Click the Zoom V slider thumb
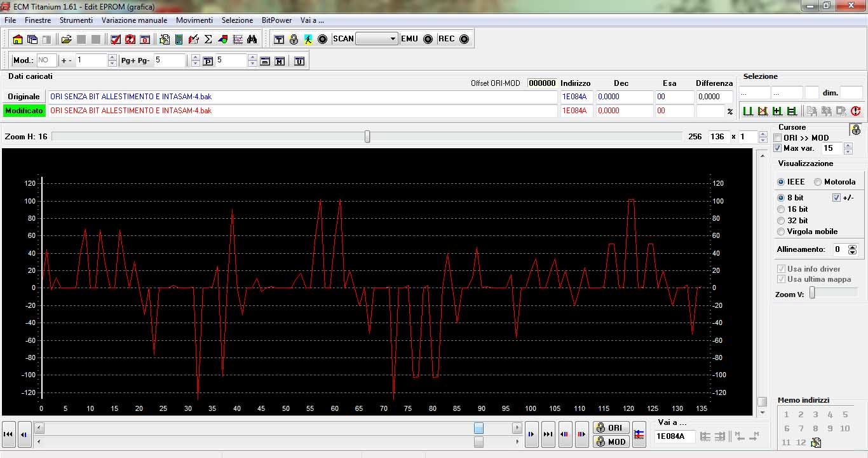 tap(812, 293)
